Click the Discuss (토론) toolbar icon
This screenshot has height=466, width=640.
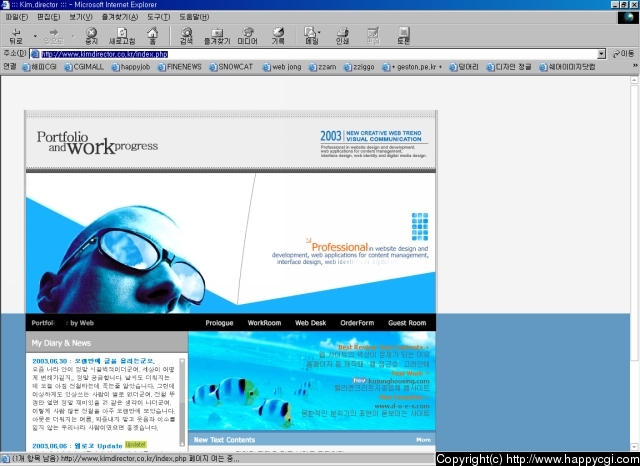pos(403,36)
